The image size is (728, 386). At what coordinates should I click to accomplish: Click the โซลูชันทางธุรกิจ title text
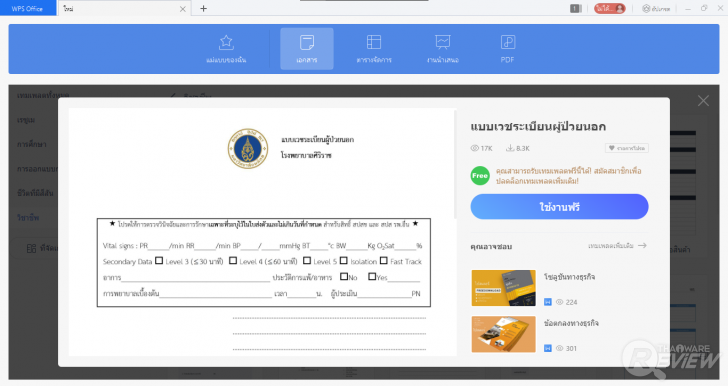[569, 277]
